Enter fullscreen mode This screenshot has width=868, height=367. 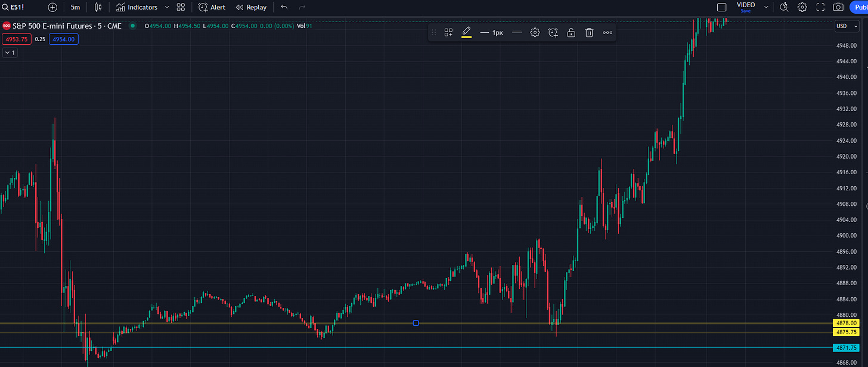click(x=820, y=7)
